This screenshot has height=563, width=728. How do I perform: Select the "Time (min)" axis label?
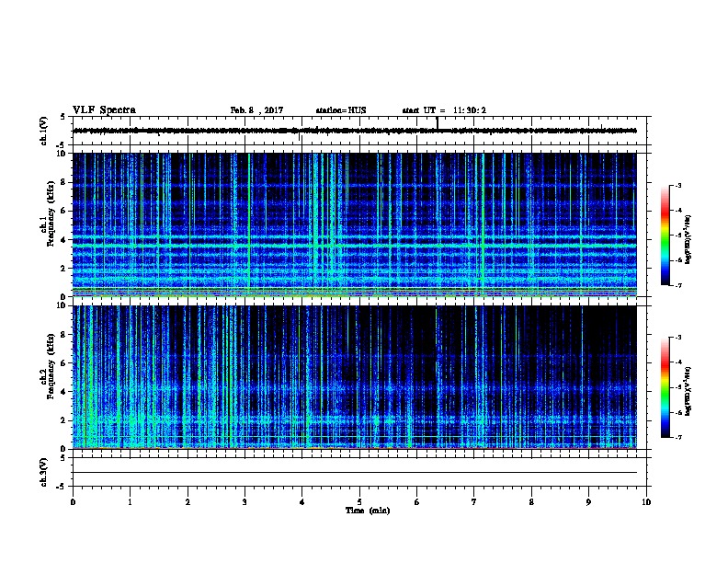(368, 511)
